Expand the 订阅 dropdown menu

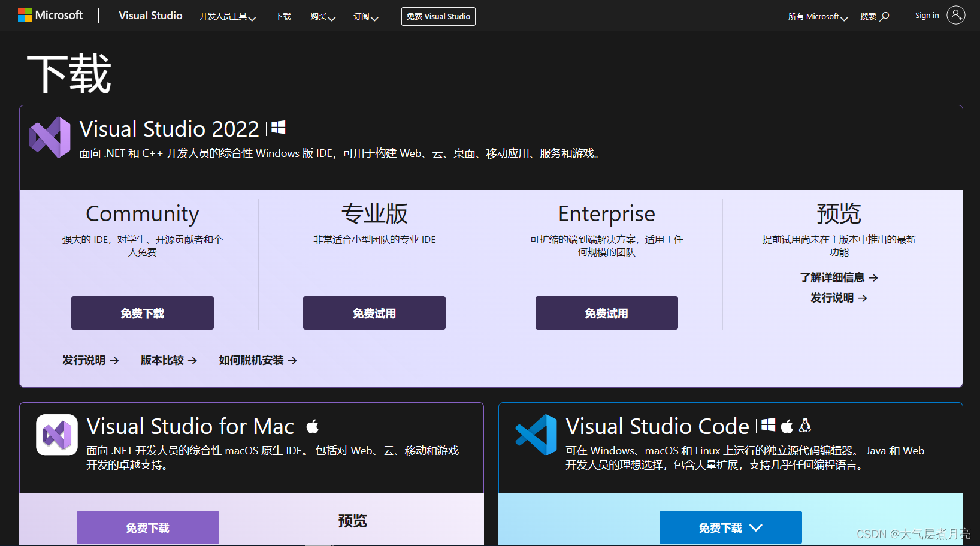(365, 17)
